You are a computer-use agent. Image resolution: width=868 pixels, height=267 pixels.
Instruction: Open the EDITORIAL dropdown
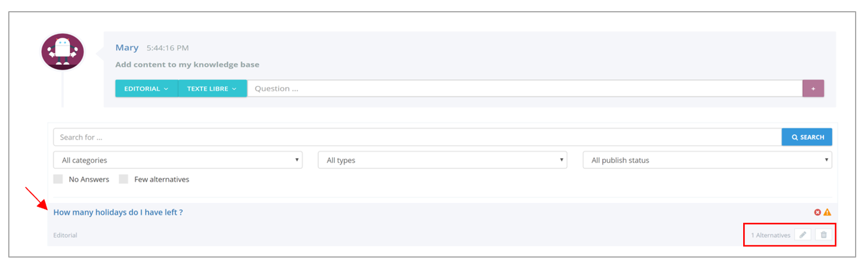click(x=147, y=89)
